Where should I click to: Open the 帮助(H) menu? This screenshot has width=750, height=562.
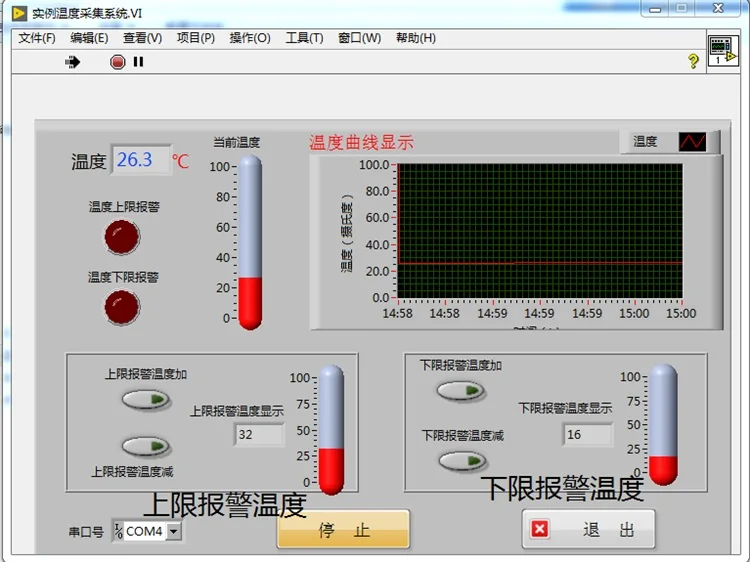pos(416,38)
